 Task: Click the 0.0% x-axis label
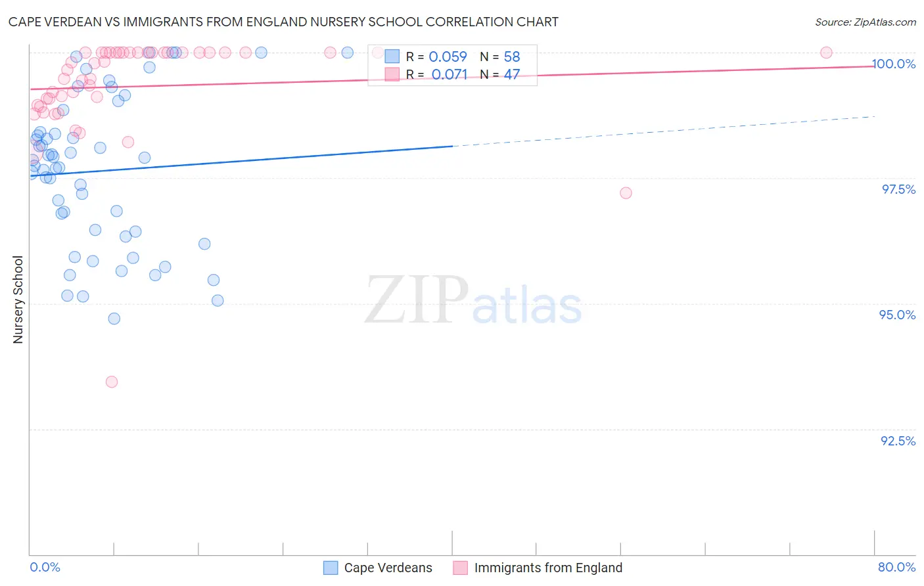(45, 567)
